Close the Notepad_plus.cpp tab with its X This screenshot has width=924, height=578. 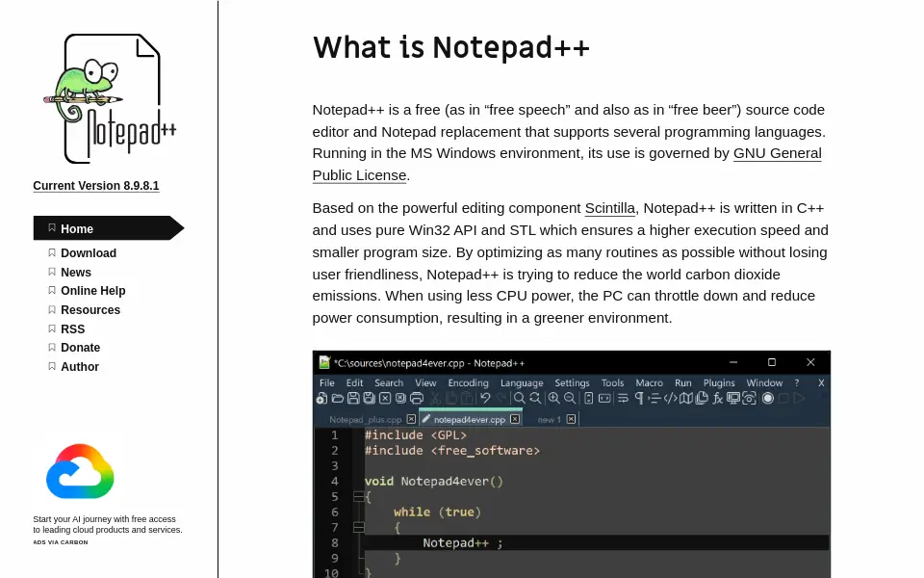click(411, 419)
